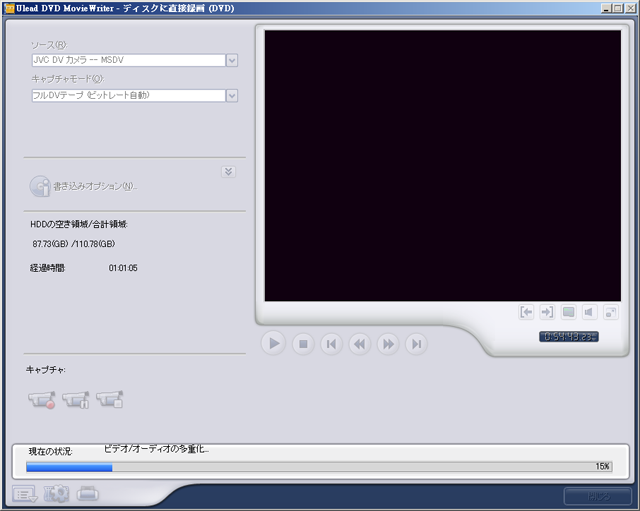Click the 15% percentage text
Image resolution: width=640 pixels, height=511 pixels.
(x=602, y=467)
